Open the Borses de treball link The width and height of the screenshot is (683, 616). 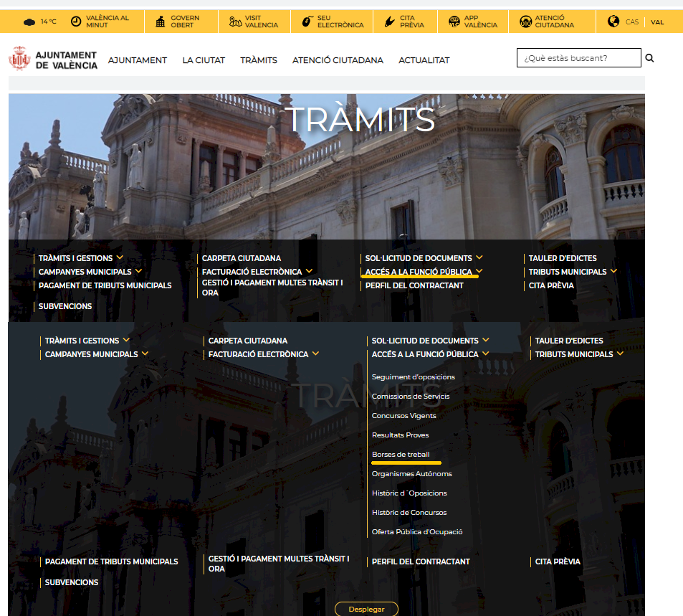tap(401, 455)
